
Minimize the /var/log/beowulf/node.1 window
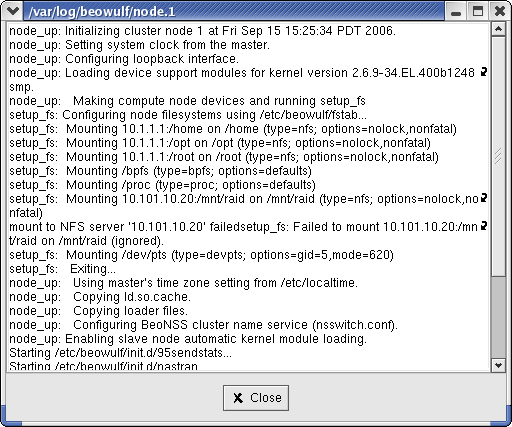click(x=456, y=11)
